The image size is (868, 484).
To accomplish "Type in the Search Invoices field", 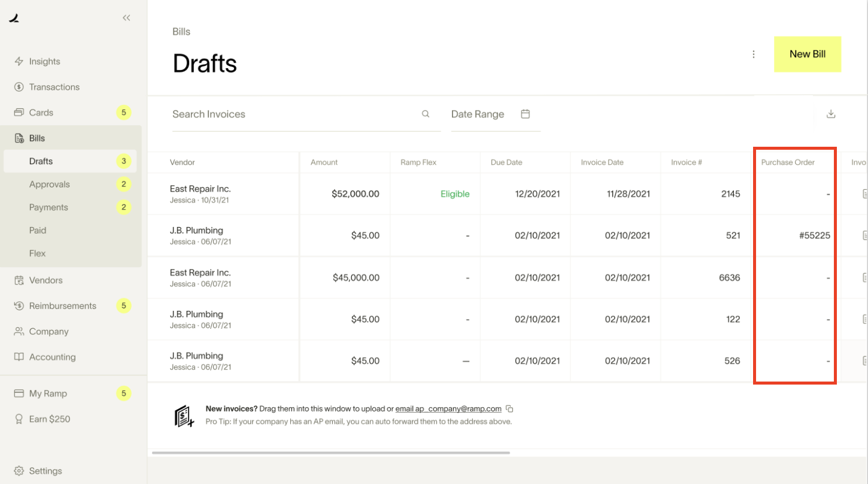I will [293, 114].
